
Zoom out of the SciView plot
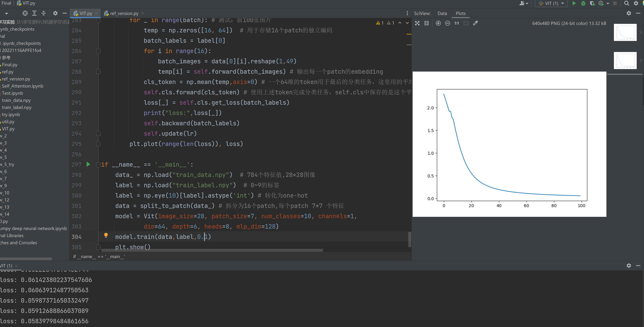448,23
